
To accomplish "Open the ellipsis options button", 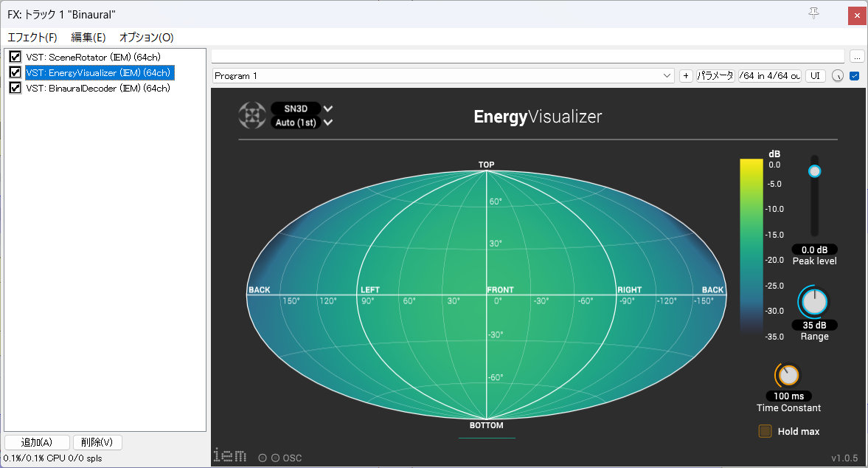I will [857, 57].
